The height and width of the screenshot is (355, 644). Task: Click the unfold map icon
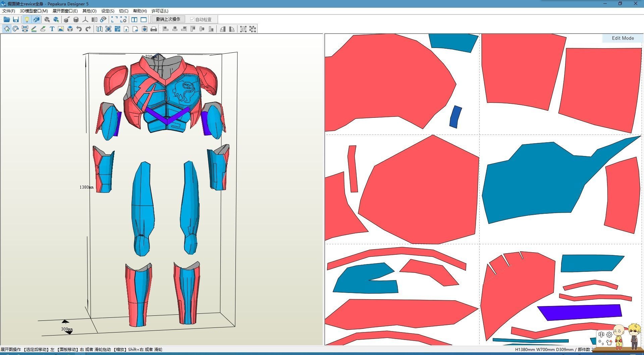point(99,29)
